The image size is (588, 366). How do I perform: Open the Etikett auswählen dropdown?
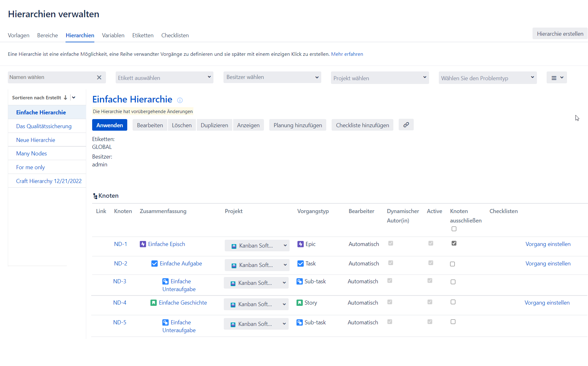(164, 78)
